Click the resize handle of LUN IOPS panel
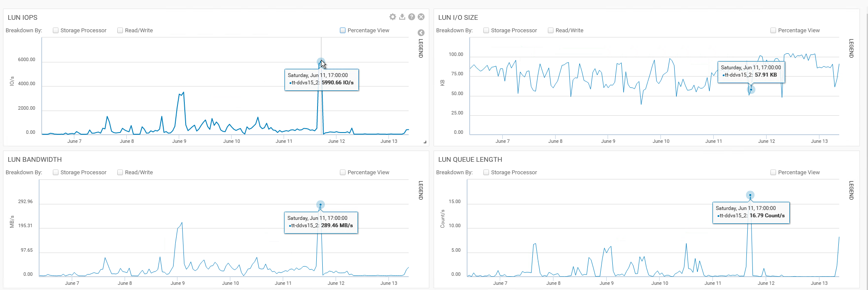The image size is (868, 290). 425,142
